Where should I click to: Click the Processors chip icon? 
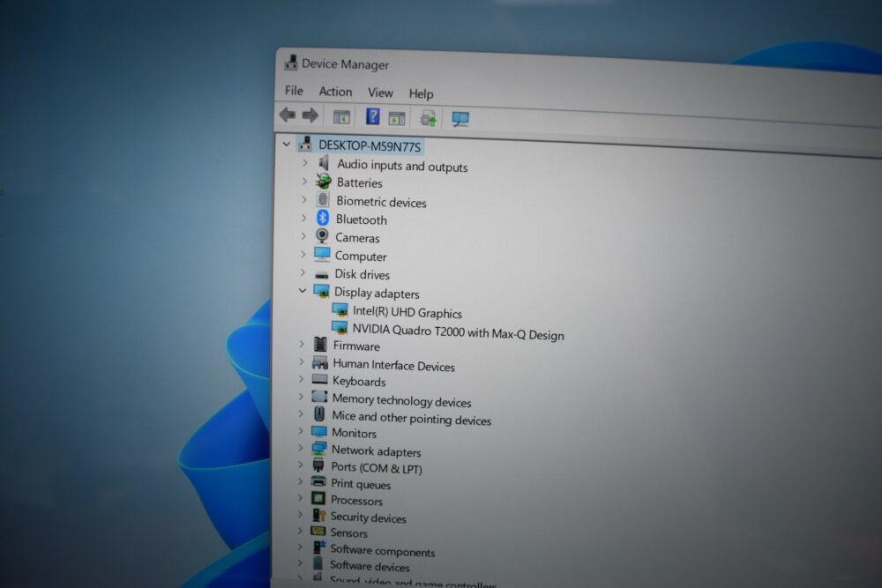[318, 498]
